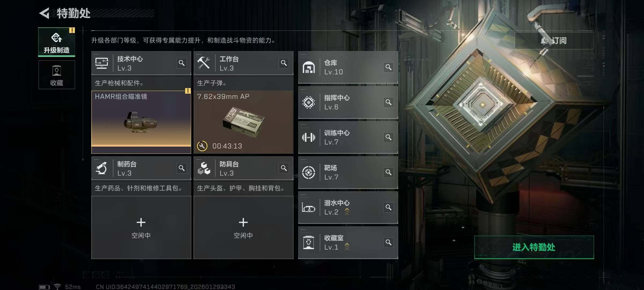
Task: Open magnifier details for 技术中心
Action: tap(182, 63)
